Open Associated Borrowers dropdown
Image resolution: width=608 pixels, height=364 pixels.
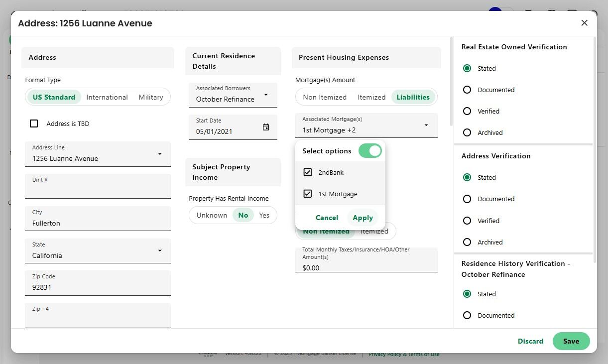point(266,95)
